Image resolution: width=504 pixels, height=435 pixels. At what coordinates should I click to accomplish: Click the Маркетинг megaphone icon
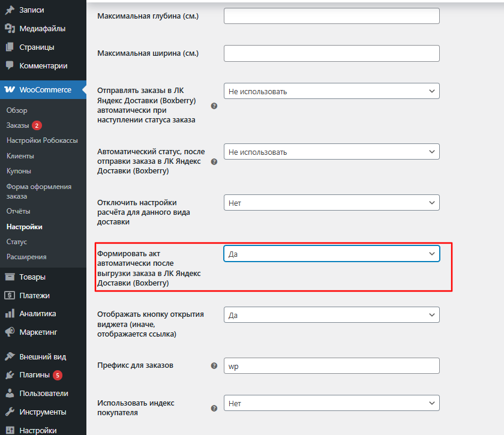(10, 332)
